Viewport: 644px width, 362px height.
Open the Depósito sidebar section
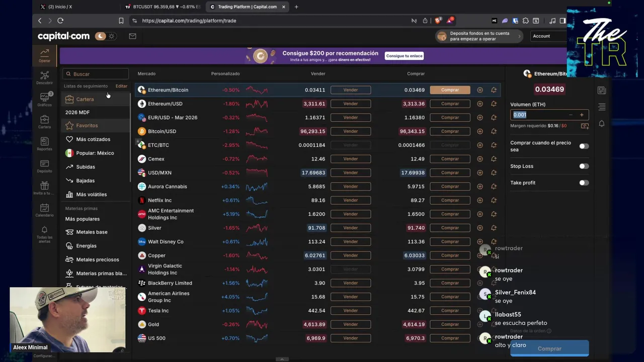coord(44,166)
